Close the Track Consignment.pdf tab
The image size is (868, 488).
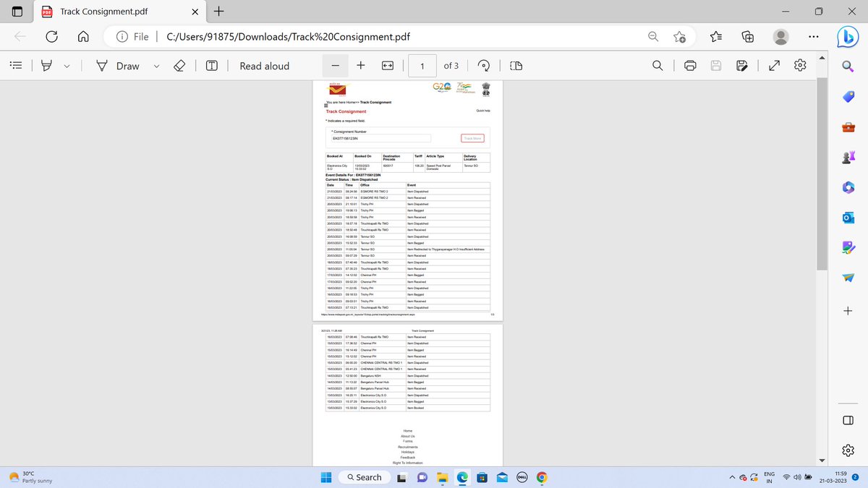195,12
